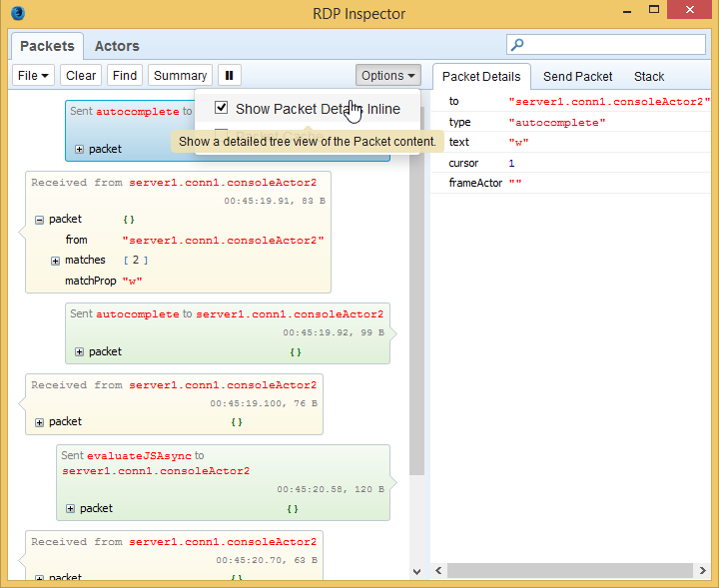
Task: Click the RDP Inspector app icon
Action: [x=17, y=13]
